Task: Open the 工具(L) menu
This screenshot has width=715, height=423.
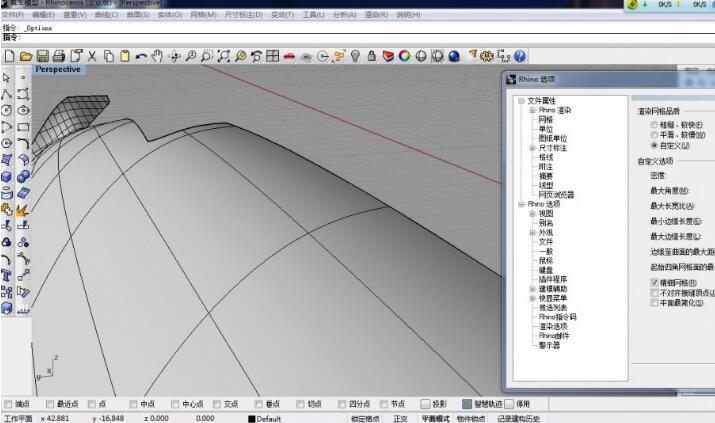Action: pyautogui.click(x=313, y=15)
